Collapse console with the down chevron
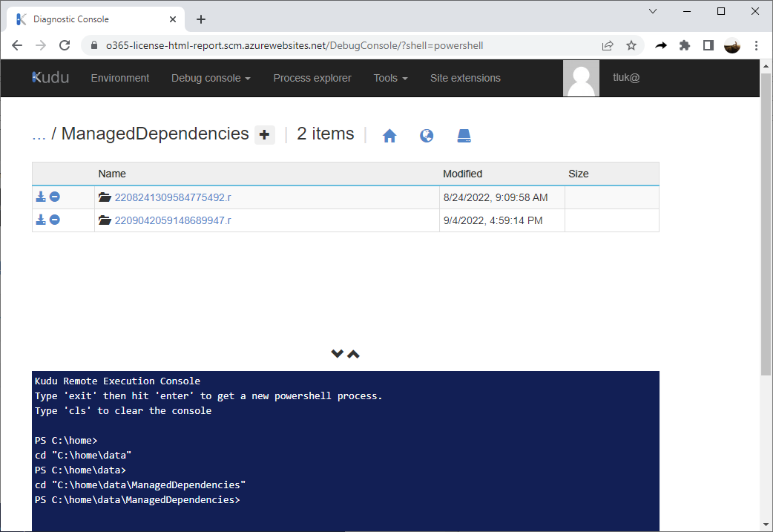 [338, 353]
